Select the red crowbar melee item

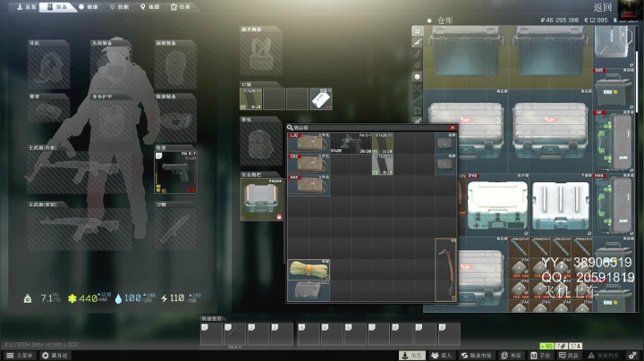coord(445,270)
